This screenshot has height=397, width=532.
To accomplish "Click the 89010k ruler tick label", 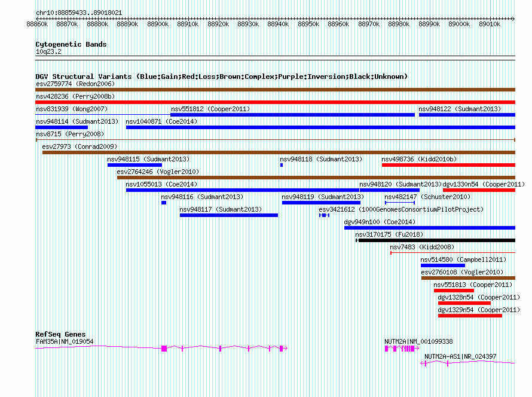I will coord(490,24).
